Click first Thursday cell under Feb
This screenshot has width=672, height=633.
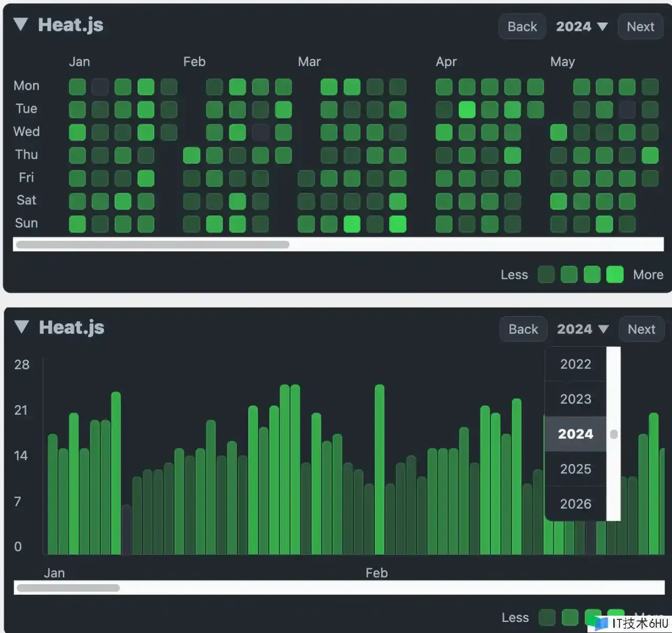[192, 155]
